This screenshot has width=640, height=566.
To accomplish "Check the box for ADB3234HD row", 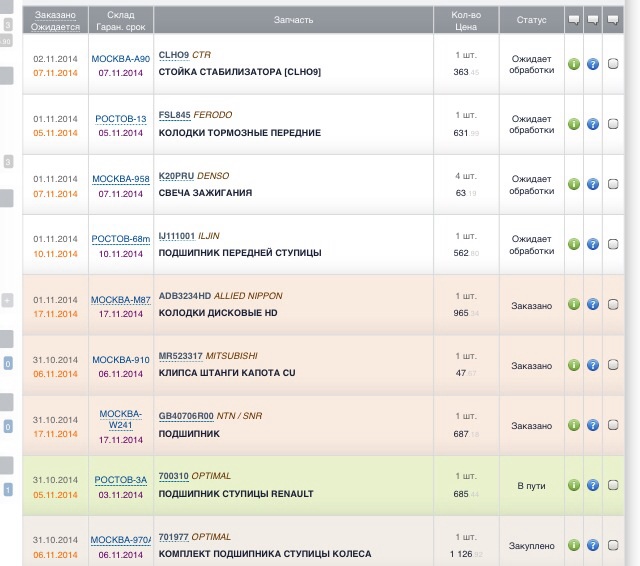I will click(614, 305).
